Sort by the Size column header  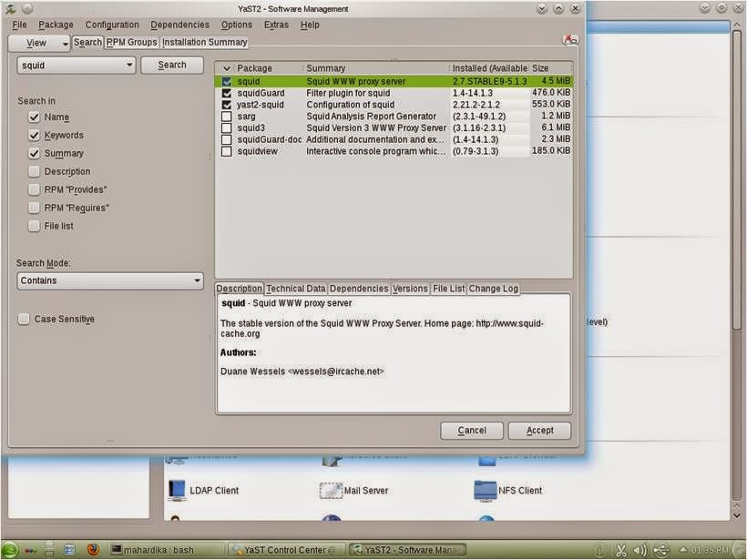551,68
